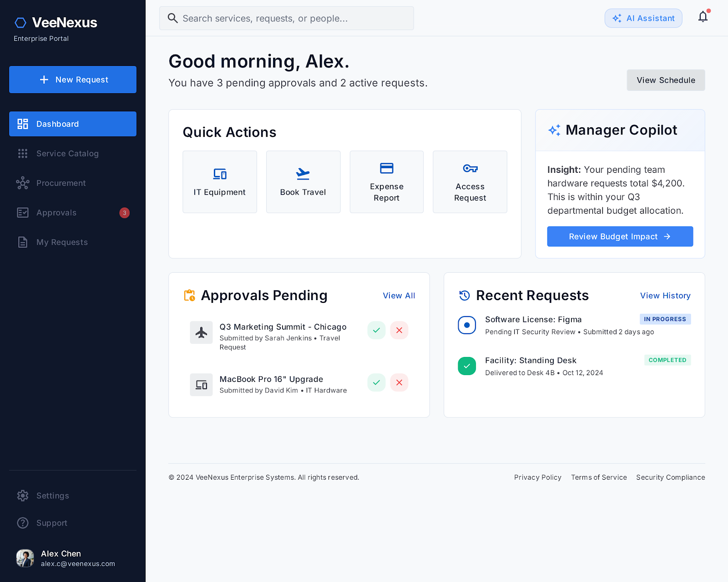Click the Standing Desk completed check icon
The width and height of the screenshot is (728, 582).
pos(467,366)
